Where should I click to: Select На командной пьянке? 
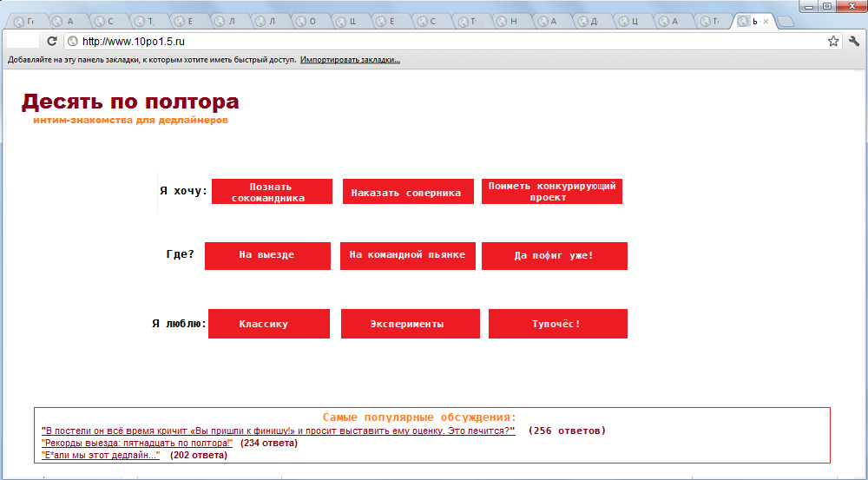[407, 256]
